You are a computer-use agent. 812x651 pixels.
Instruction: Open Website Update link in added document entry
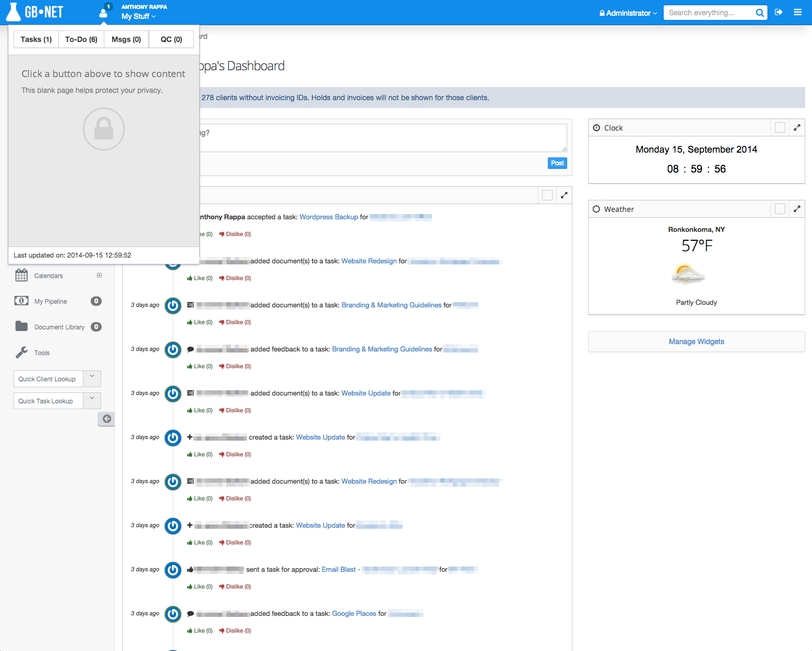(x=366, y=393)
